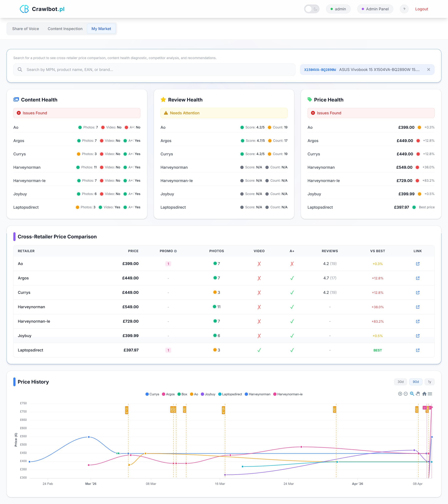This screenshot has width=448, height=504.
Task: Toggle the dark mode switch
Action: click(311, 9)
